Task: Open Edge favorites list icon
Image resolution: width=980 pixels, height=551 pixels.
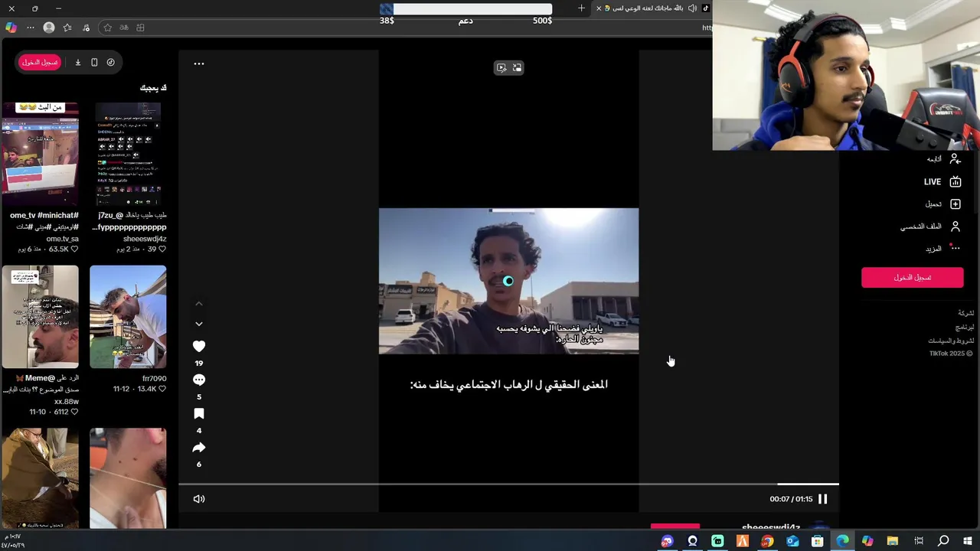Action: pyautogui.click(x=67, y=28)
